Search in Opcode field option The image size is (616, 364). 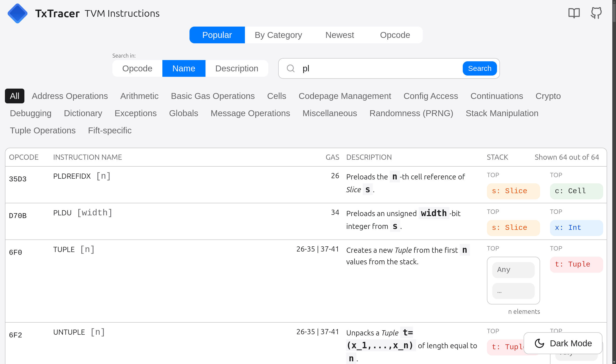click(x=137, y=68)
